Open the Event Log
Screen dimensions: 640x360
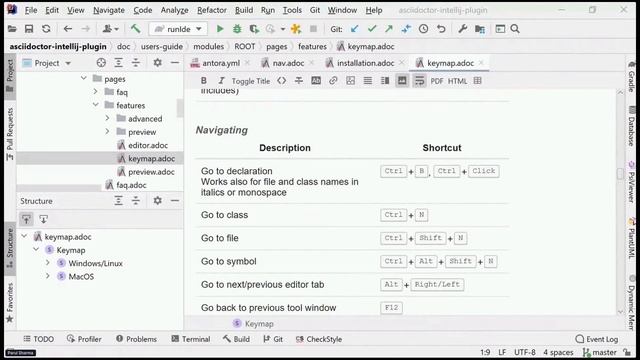[x=597, y=339]
